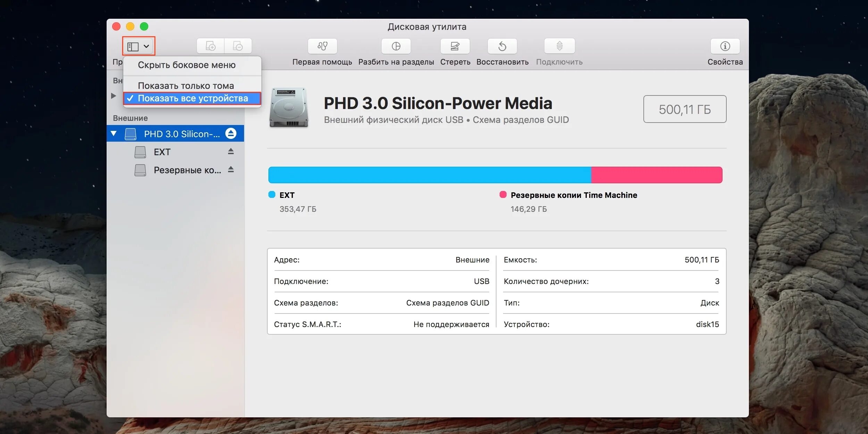The width and height of the screenshot is (868, 434).
Task: Open the Partition pie-chart tool
Action: 396,46
